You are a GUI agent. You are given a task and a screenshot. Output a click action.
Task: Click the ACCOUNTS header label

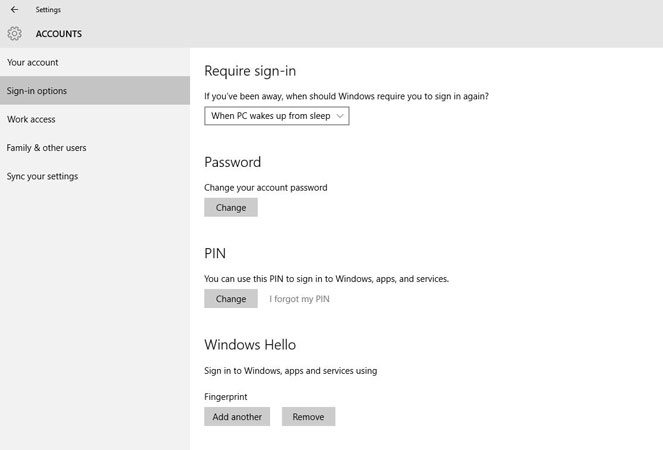tap(59, 34)
